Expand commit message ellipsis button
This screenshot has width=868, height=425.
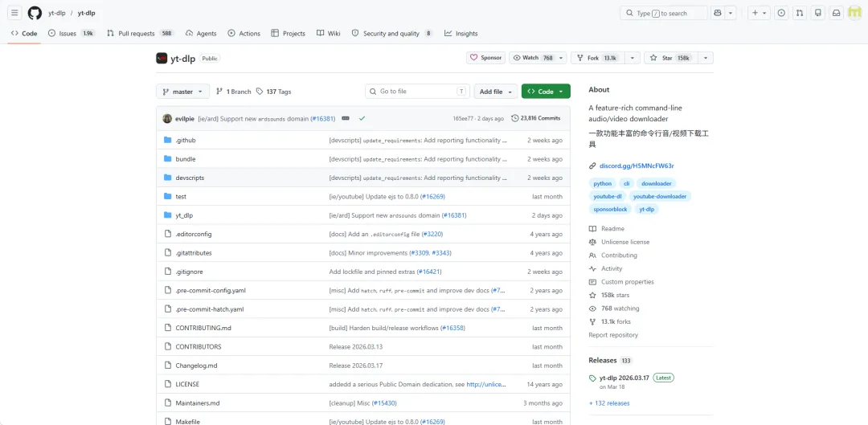point(346,118)
